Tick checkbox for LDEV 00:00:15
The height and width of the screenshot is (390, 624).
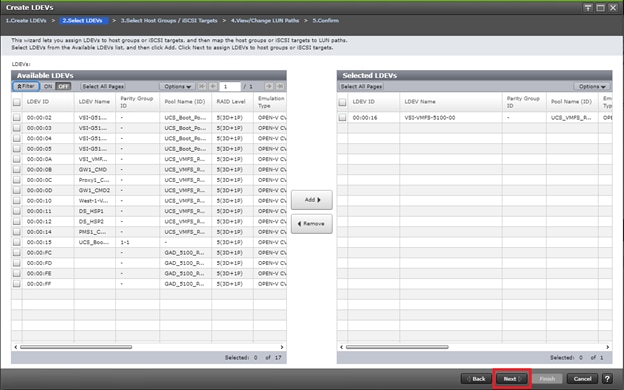[x=17, y=242]
